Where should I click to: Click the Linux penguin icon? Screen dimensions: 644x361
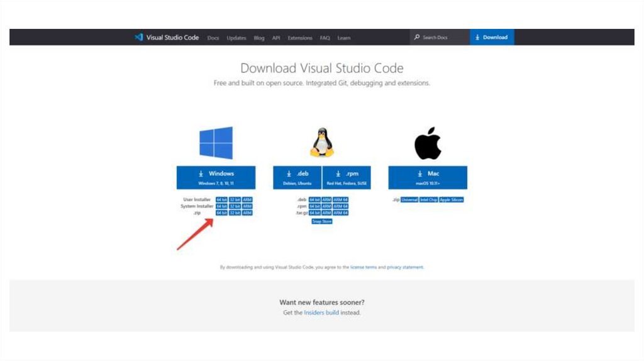[x=321, y=143]
